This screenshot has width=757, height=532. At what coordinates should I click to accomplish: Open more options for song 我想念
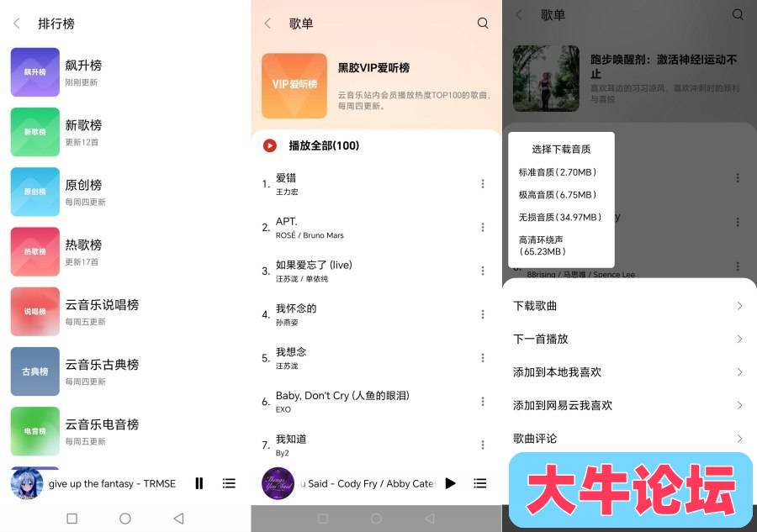pyautogui.click(x=483, y=358)
